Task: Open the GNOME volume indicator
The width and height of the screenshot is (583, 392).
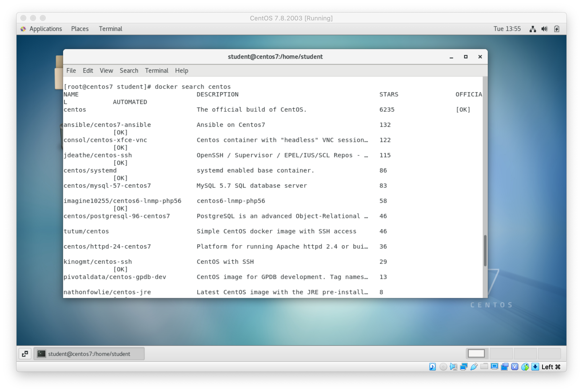Action: pos(545,29)
